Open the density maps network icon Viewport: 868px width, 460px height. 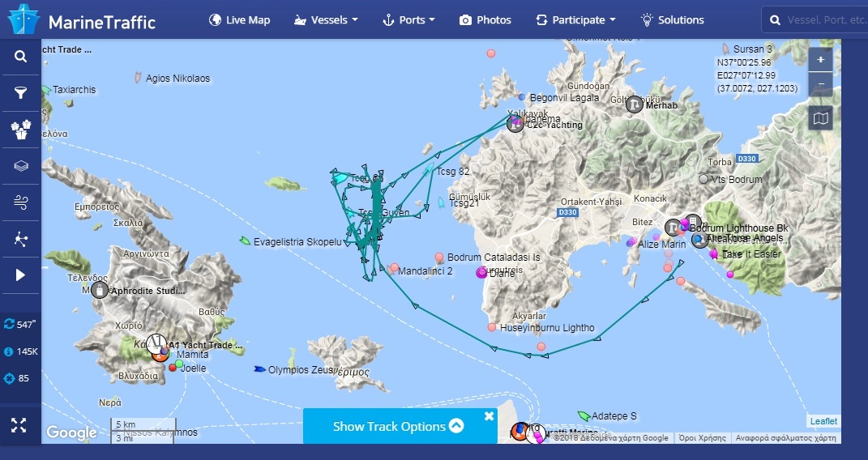(x=20, y=239)
